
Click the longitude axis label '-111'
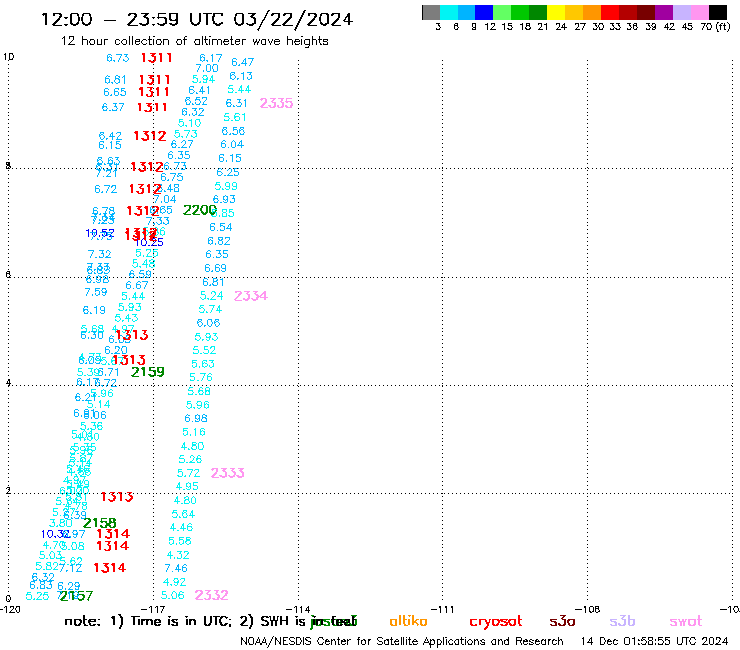[442, 609]
